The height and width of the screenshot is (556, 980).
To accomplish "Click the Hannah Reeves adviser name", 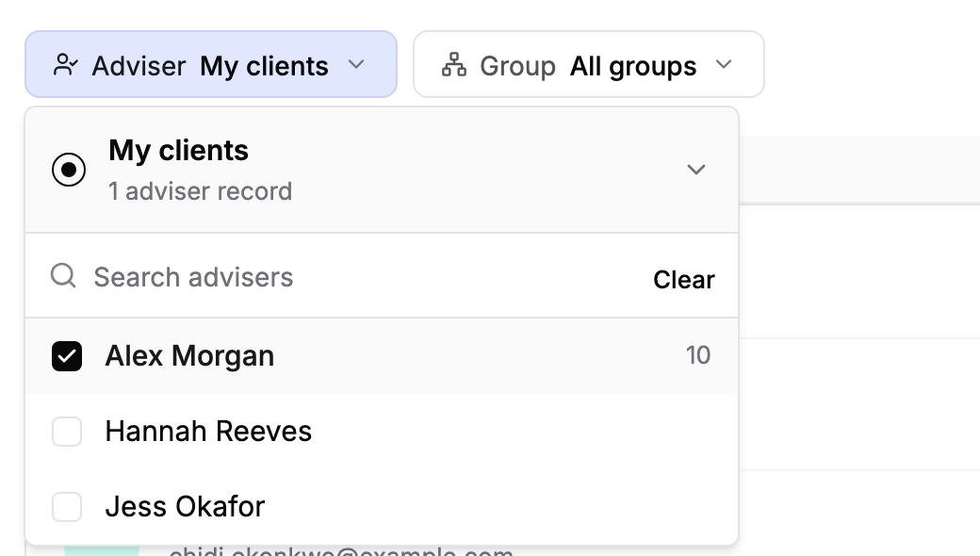I will click(208, 432).
